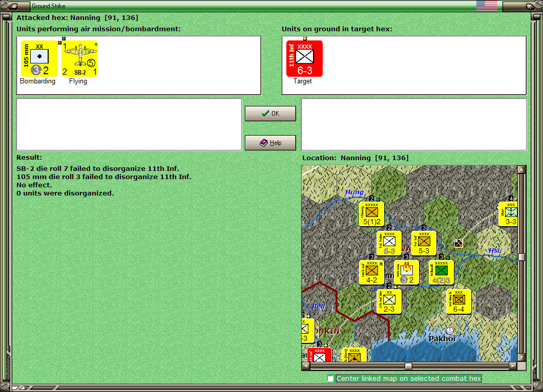Select the red 11th Inf target unit
The width and height of the screenshot is (543, 392).
click(304, 58)
